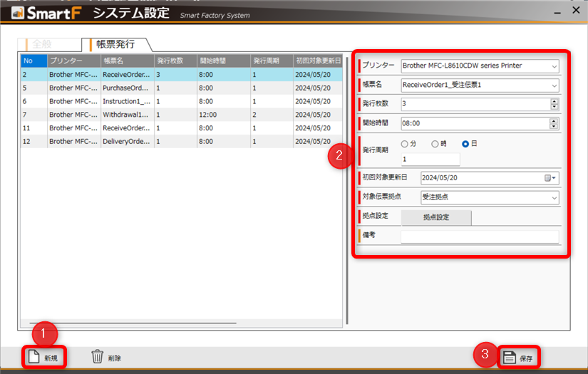Viewport: 588px width, 374px height.
Task: Select the 日 radio button
Action: (465, 144)
